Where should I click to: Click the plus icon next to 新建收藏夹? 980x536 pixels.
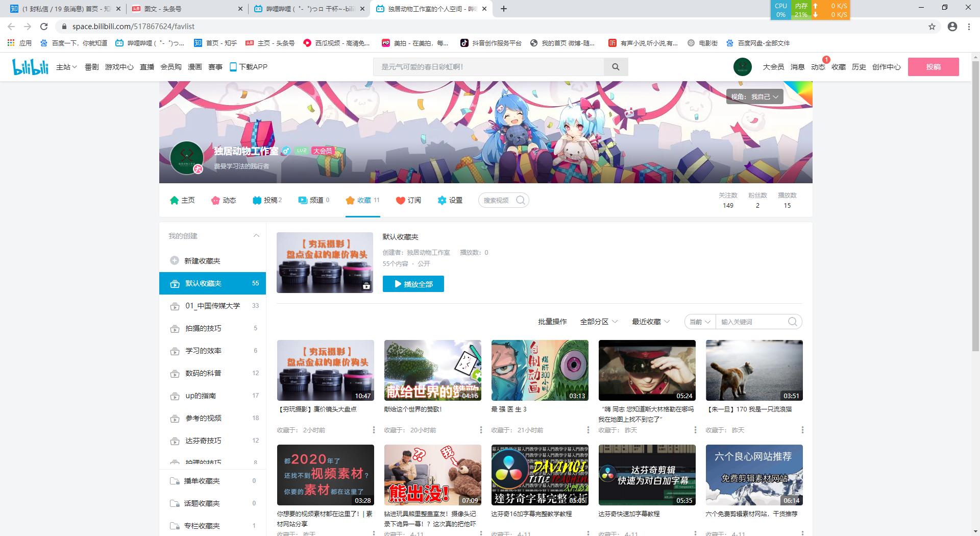(175, 260)
